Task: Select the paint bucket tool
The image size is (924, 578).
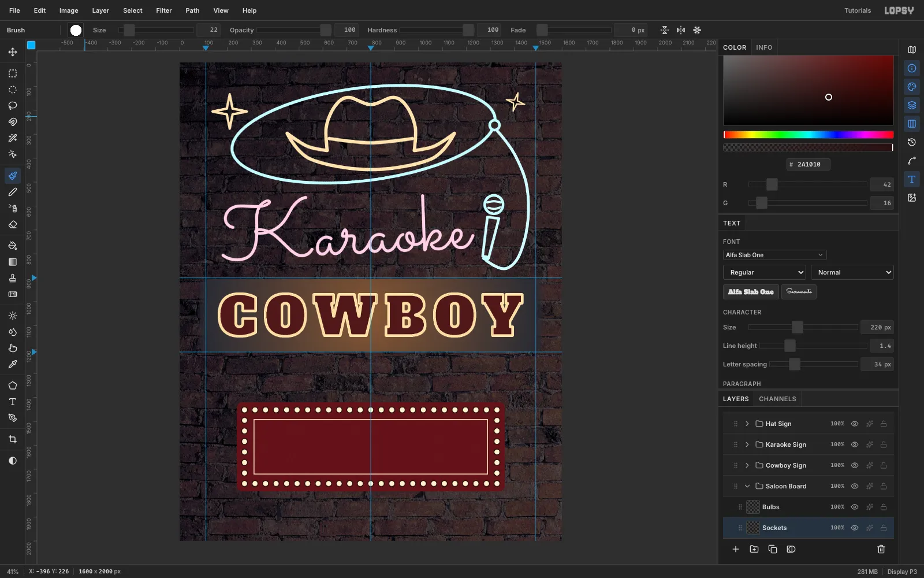Action: [13, 246]
